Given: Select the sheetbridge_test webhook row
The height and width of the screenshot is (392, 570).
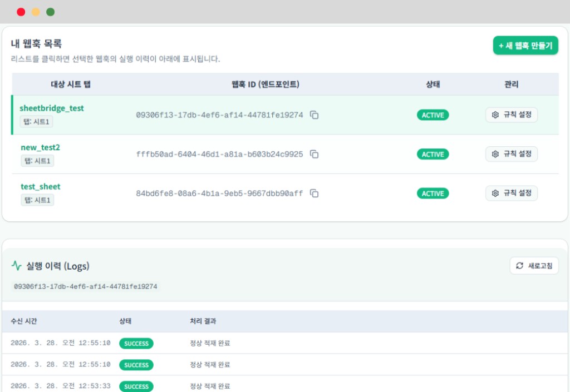Looking at the screenshot, I should click(x=285, y=115).
